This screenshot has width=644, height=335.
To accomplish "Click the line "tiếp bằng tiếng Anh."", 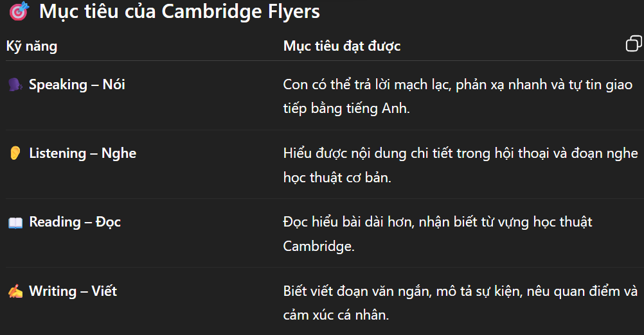I will tap(346, 108).
